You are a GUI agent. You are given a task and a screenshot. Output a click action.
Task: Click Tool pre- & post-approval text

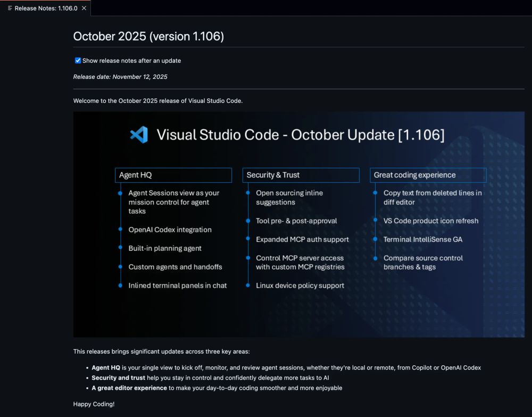point(296,220)
